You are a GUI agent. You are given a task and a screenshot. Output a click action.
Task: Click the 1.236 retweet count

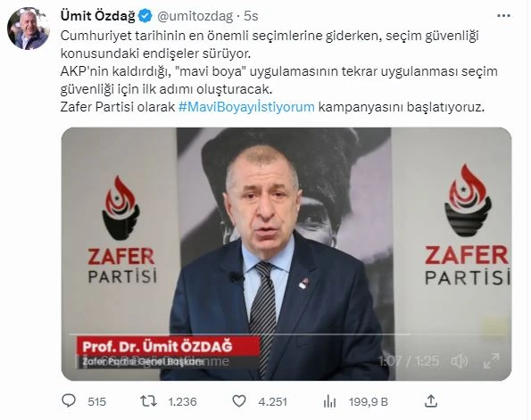coord(183,402)
